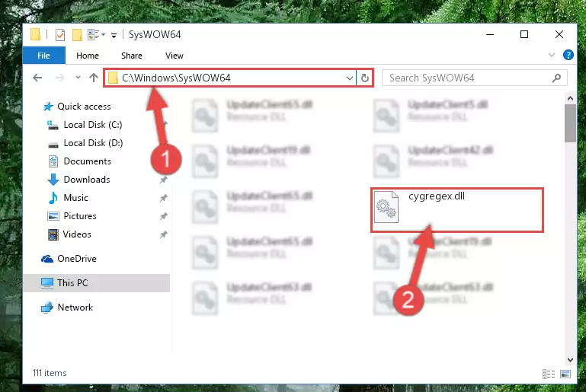
Task: Click the scrollbar down arrow
Action: [570, 360]
